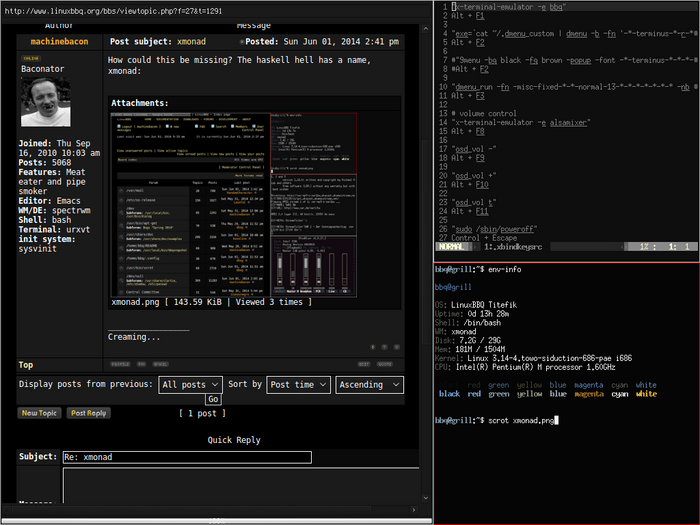Open the machinebacon author link
The width and height of the screenshot is (700, 525).
click(x=59, y=43)
